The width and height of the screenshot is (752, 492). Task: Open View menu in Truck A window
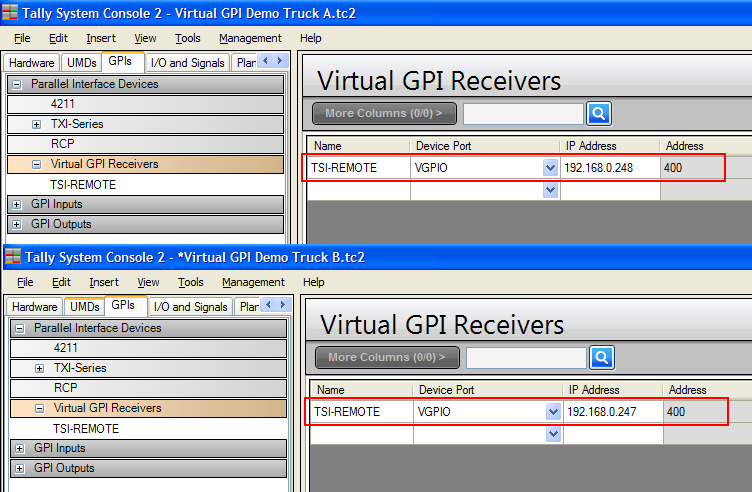pyautogui.click(x=145, y=38)
